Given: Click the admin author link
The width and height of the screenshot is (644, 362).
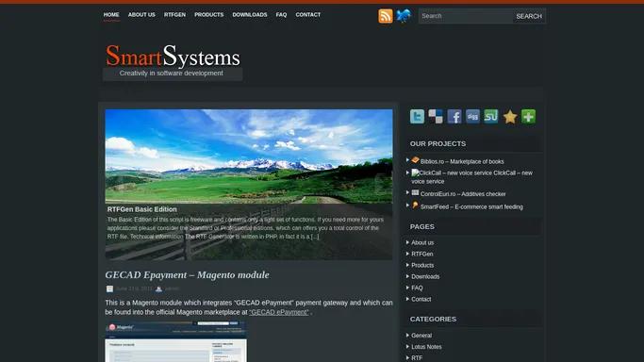Looking at the screenshot, I should tap(173, 289).
